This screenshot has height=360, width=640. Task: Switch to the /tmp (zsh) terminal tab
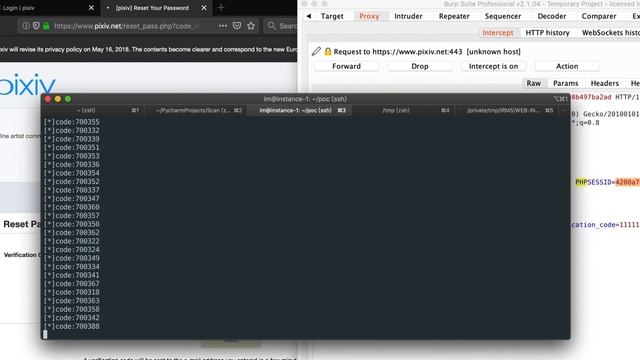click(x=402, y=110)
